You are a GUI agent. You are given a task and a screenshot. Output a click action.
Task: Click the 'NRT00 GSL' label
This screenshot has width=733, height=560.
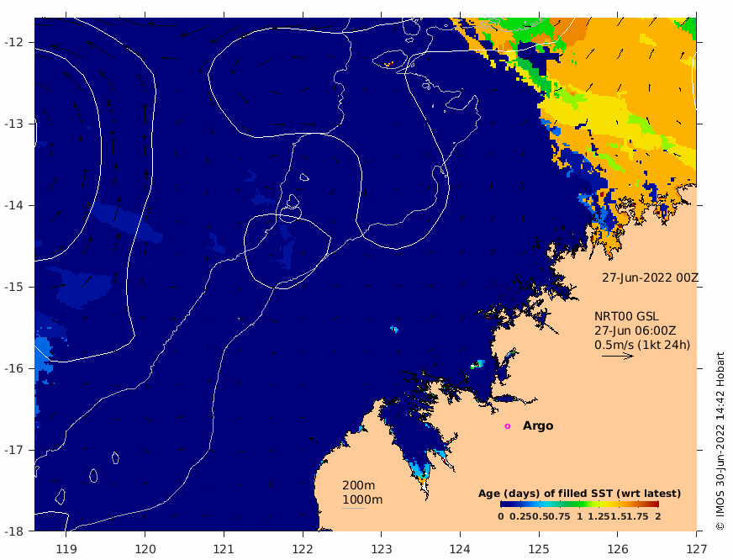(x=626, y=316)
